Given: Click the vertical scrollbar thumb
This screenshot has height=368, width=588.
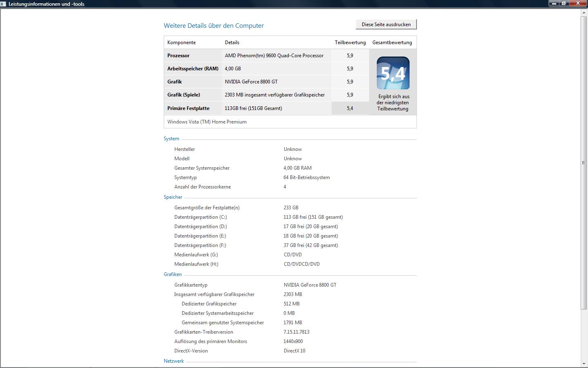Looking at the screenshot, I should click(584, 163).
